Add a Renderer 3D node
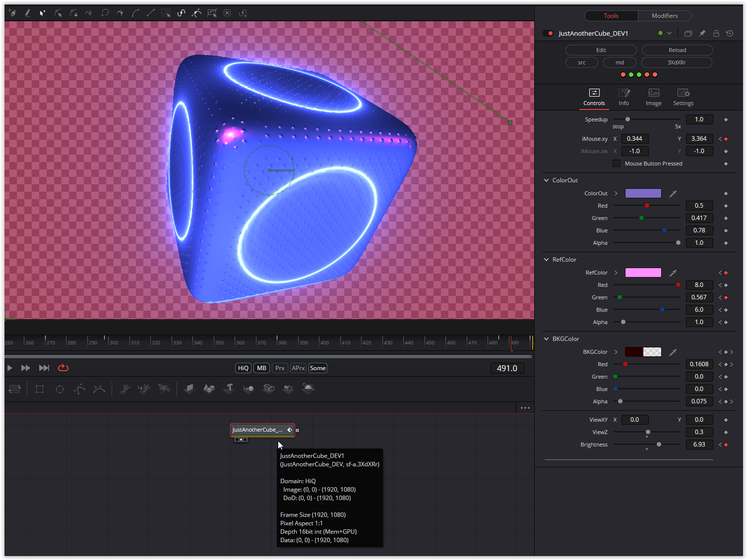Screen dimensions: 747x560 coord(308,389)
